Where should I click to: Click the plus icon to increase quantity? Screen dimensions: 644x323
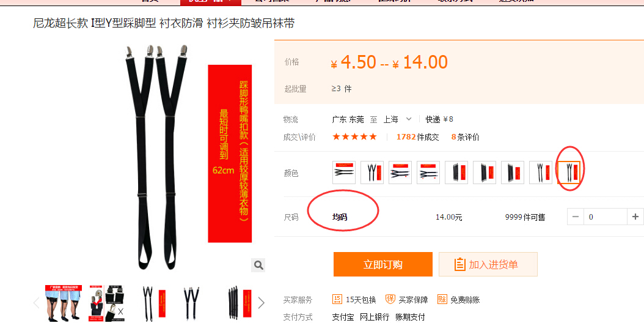635,217
